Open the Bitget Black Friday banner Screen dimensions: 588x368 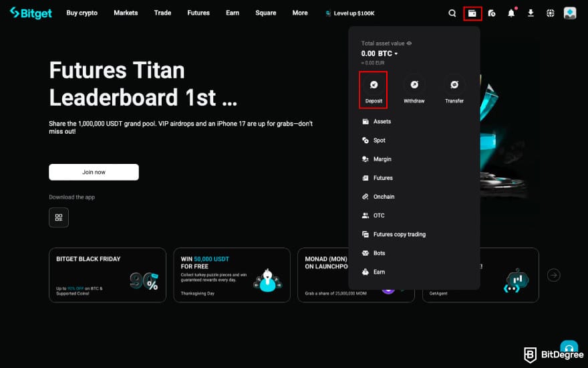click(108, 275)
